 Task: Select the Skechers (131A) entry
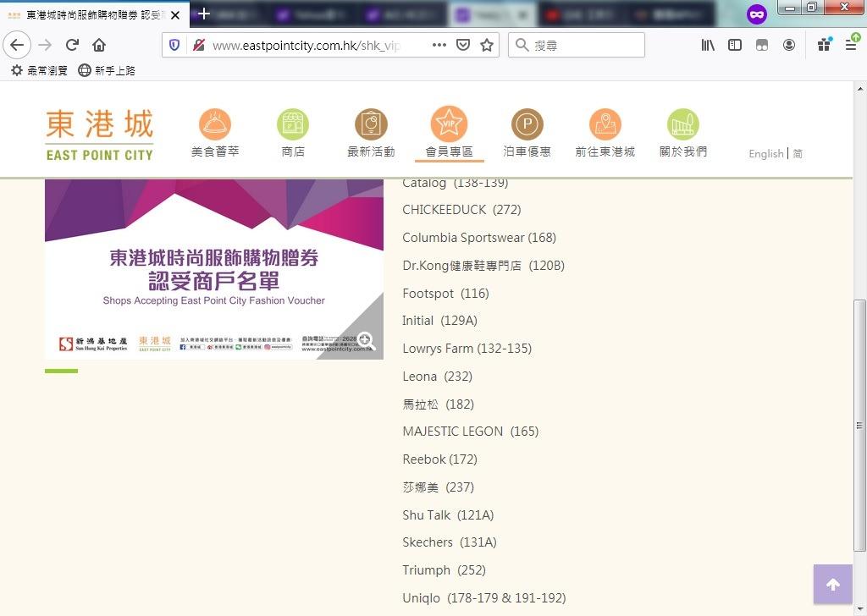(x=450, y=542)
